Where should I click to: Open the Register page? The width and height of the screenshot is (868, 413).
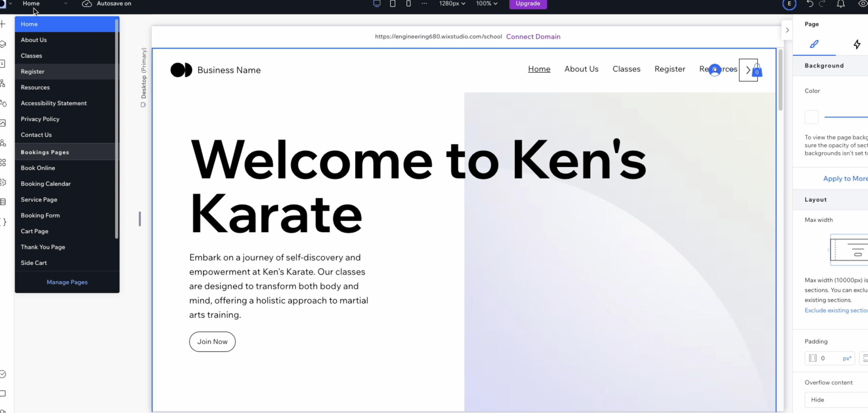tap(65, 72)
